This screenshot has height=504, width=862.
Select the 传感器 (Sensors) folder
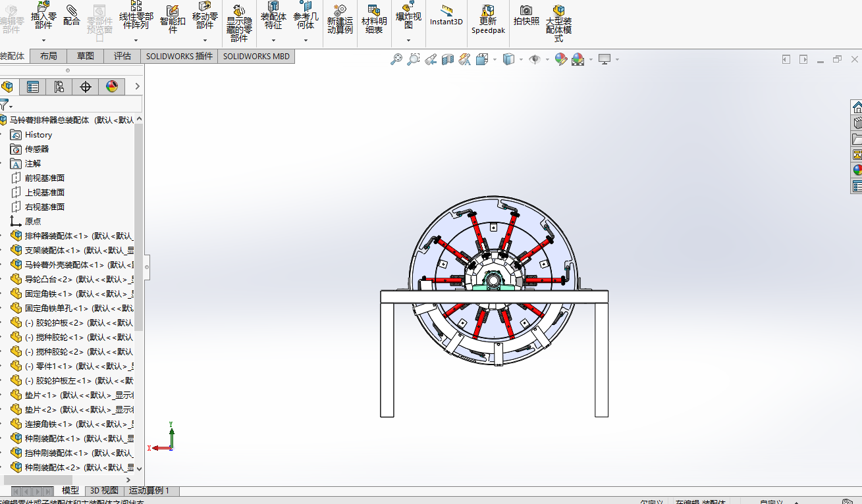37,149
